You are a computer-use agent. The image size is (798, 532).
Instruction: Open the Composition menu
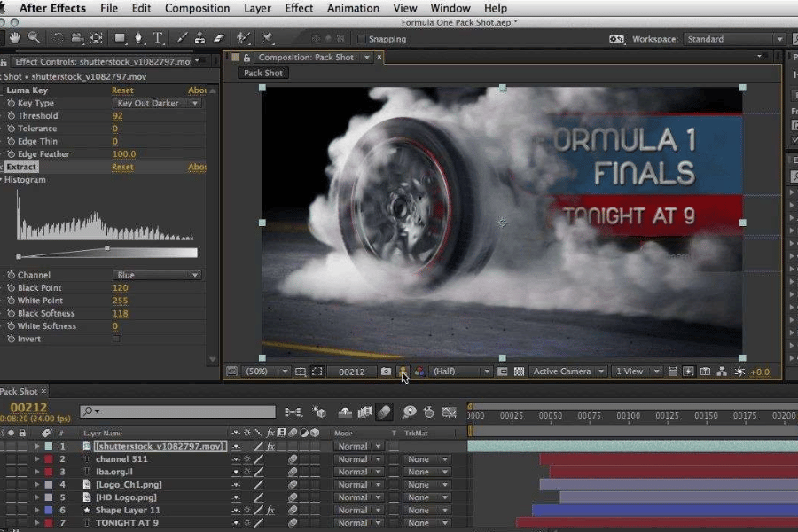[197, 8]
